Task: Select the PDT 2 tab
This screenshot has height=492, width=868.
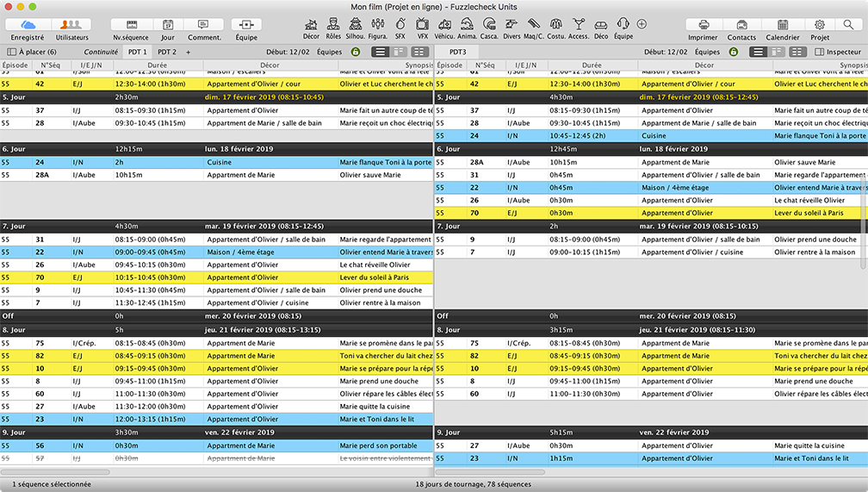Action: (x=167, y=52)
